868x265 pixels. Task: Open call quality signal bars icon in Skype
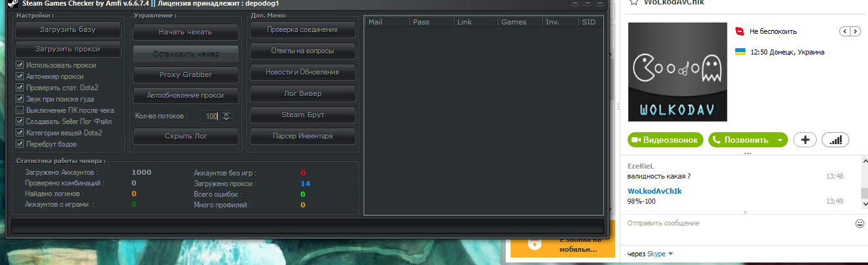coord(835,140)
